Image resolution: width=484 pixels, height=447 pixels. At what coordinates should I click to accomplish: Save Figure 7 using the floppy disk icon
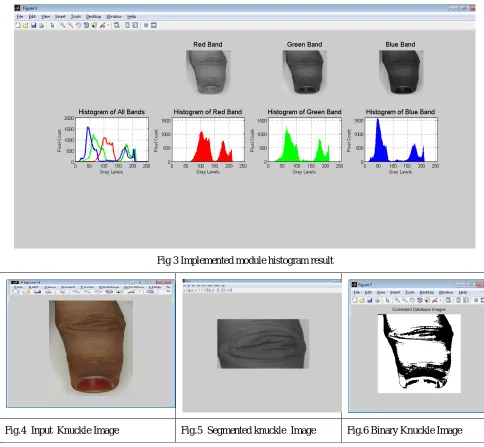coord(370,300)
